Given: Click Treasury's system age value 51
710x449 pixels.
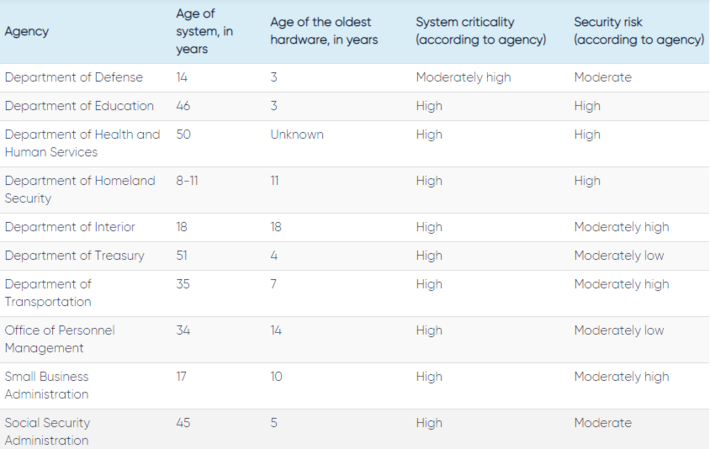Looking at the screenshot, I should [182, 255].
